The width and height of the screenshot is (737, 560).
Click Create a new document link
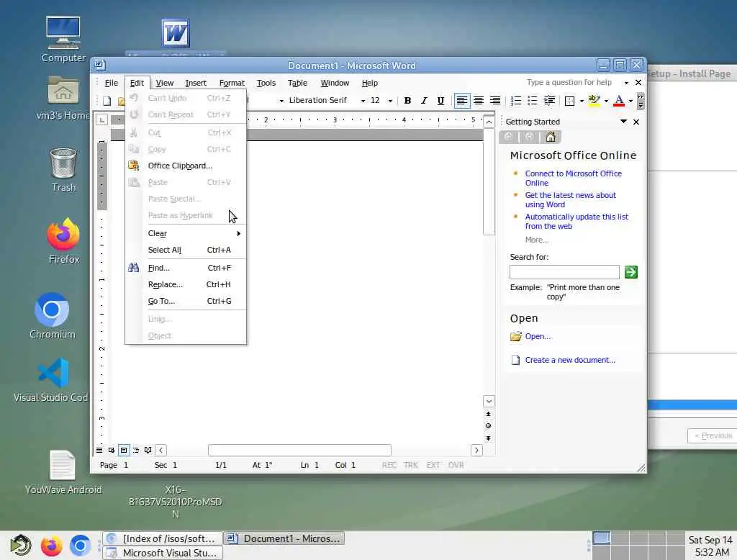point(570,360)
